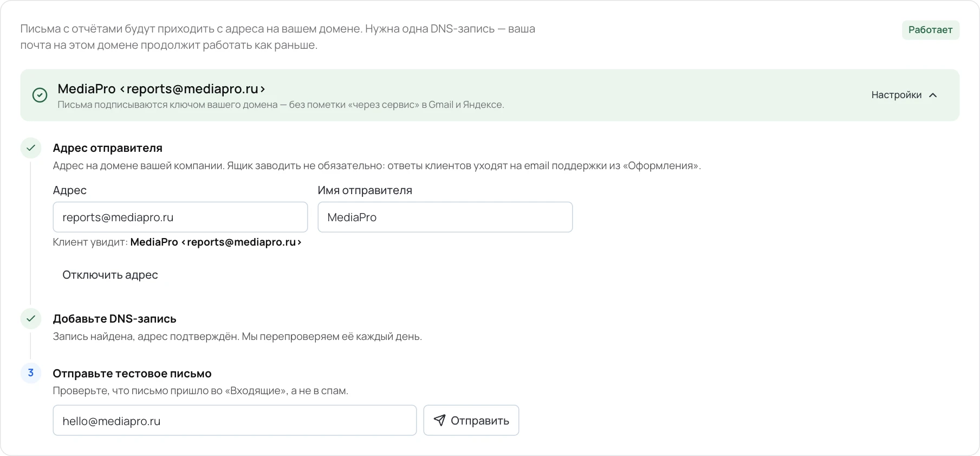Click Отключить адрес

click(110, 275)
